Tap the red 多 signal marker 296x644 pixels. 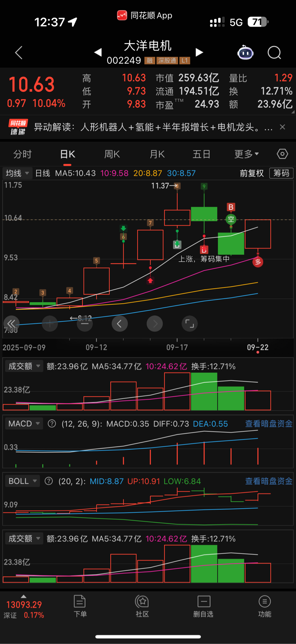tap(258, 262)
